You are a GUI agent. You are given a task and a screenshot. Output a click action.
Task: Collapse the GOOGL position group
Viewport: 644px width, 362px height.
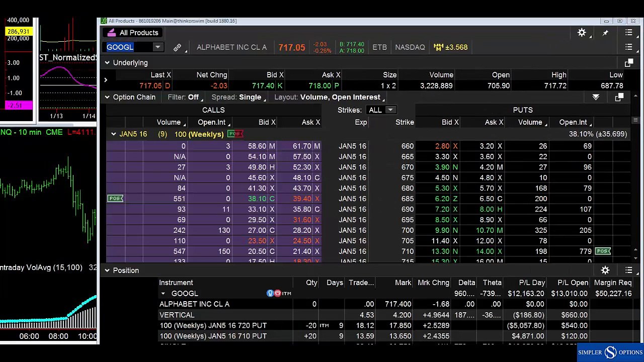(x=163, y=294)
